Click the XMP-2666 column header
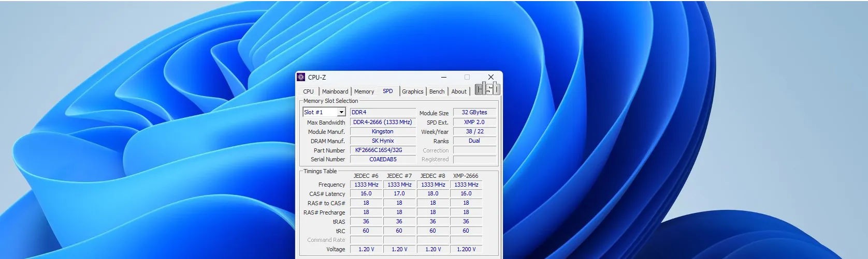The height and width of the screenshot is (259, 868). pos(466,176)
